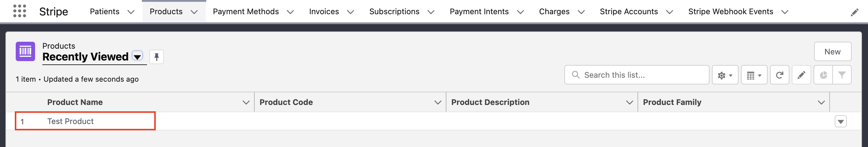
Task: Open Product Name column menu chevron
Action: [x=246, y=102]
